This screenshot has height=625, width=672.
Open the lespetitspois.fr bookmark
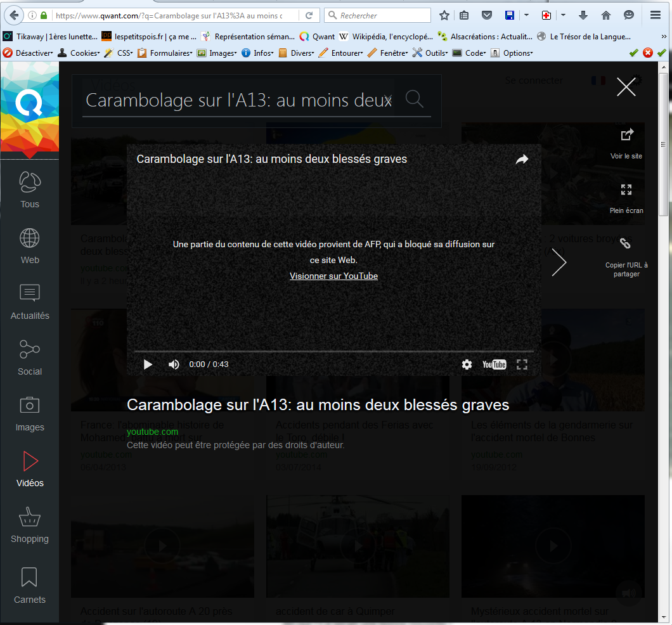(x=149, y=36)
